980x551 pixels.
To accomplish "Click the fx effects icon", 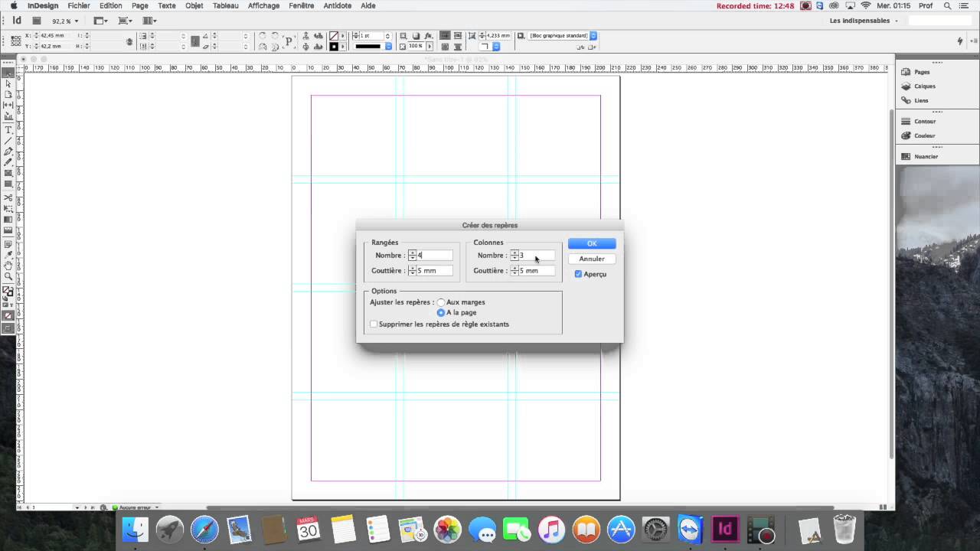I will tap(429, 35).
